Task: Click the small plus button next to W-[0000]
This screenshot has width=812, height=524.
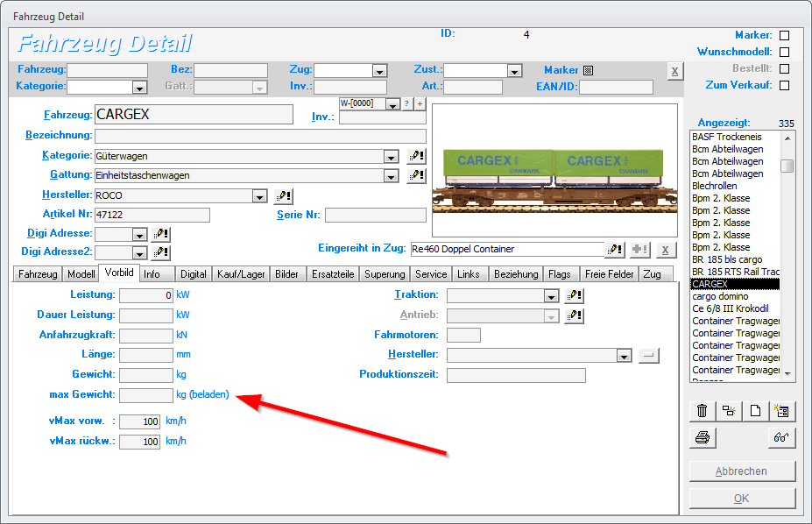Action: (420, 103)
